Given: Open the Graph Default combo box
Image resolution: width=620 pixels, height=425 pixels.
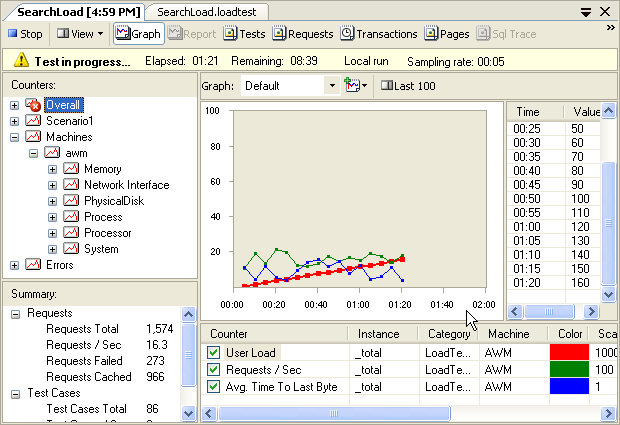Looking at the screenshot, I should click(331, 86).
